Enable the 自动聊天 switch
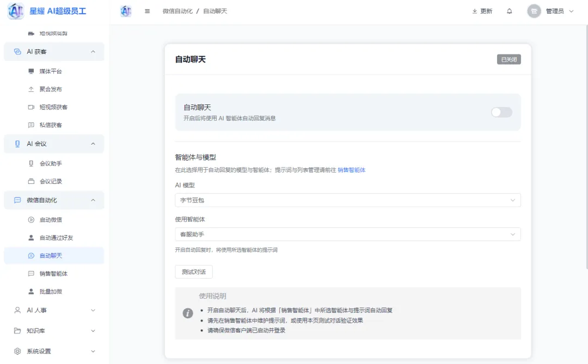This screenshot has width=588, height=364. tap(501, 112)
